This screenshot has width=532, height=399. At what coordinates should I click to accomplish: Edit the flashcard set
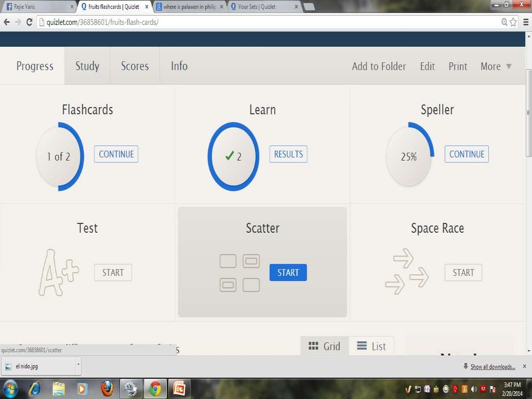tap(427, 66)
